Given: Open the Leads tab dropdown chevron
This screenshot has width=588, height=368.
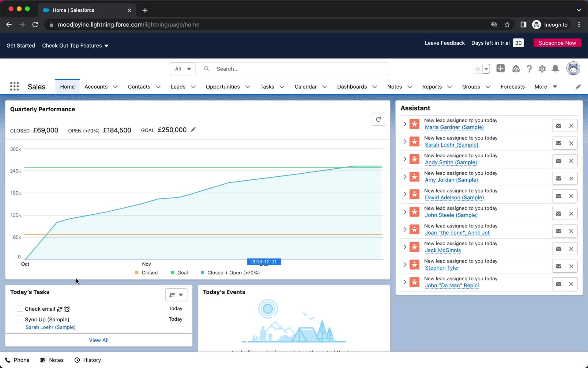Looking at the screenshot, I should (x=193, y=87).
